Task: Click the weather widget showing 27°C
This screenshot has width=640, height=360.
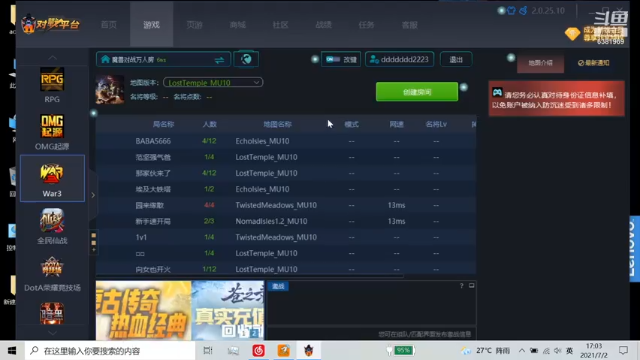Action: pyautogui.click(x=485, y=351)
